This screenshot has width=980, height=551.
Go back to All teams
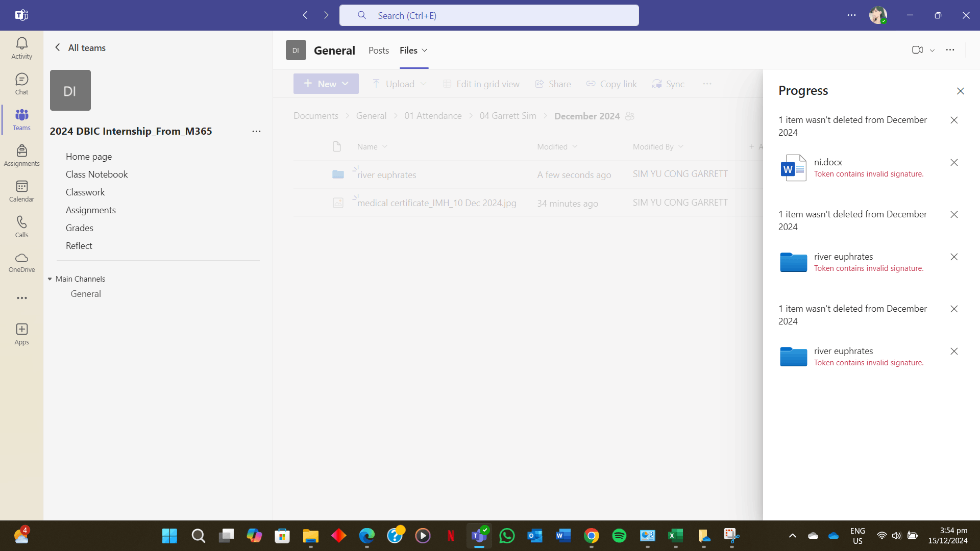(x=80, y=48)
